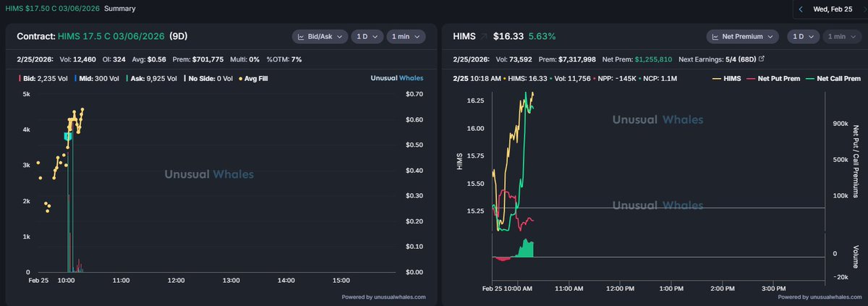
Task: Click the Net Prem $1,255,810 value
Action: click(652, 58)
